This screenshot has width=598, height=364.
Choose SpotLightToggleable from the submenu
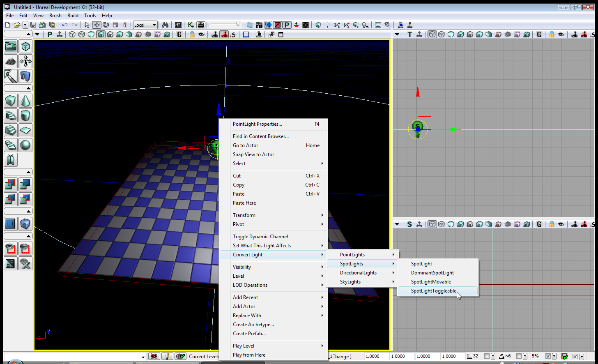[x=434, y=291]
